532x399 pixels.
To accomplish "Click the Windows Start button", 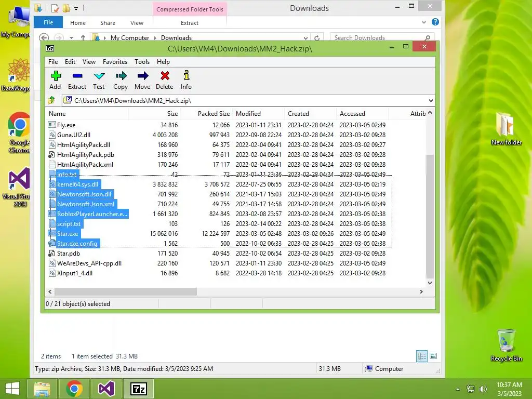I will [x=12, y=389].
